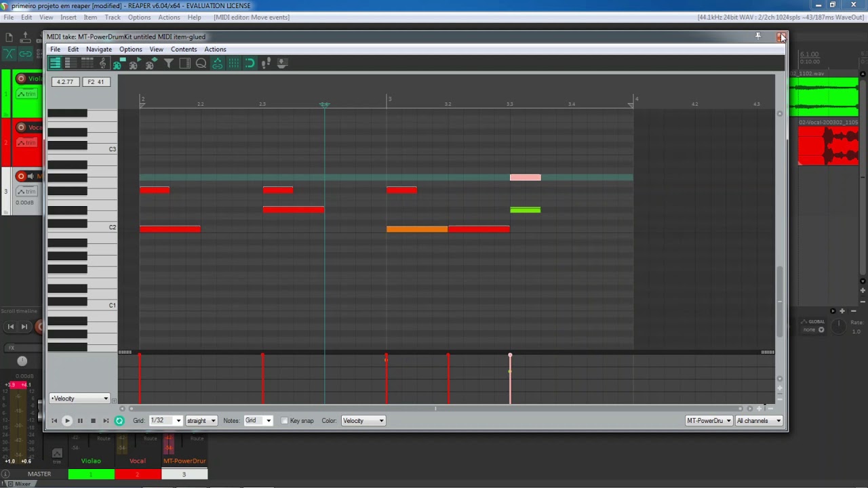Click the quantize Q icon
The width and height of the screenshot is (868, 488).
[201, 63]
